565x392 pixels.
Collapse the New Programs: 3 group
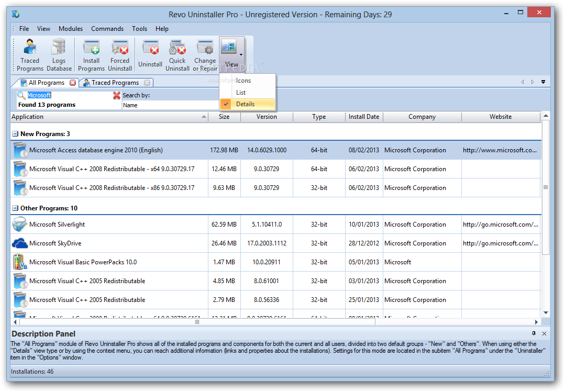point(15,133)
